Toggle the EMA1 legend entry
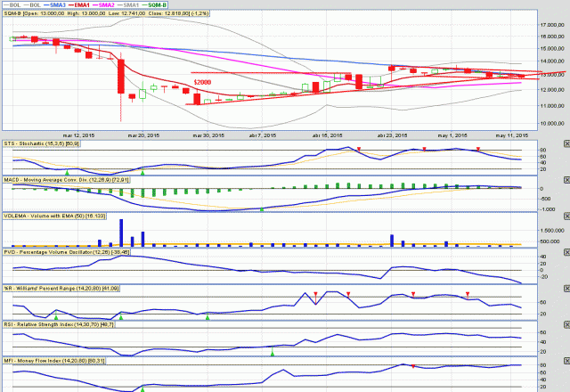The width and height of the screenshot is (570, 392). click(x=78, y=5)
